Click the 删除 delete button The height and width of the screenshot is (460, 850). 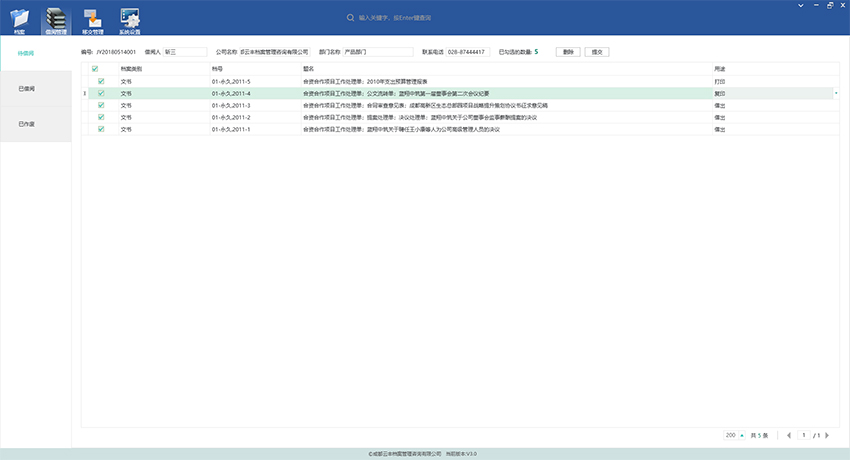point(568,52)
